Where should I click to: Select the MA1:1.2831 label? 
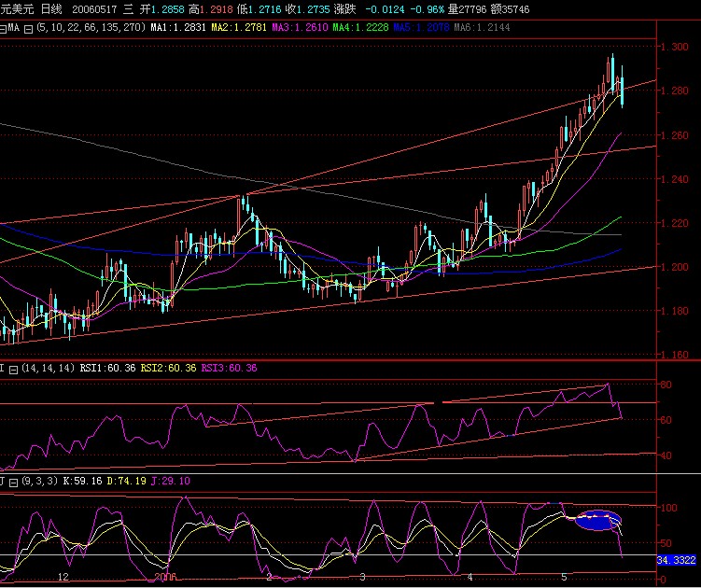point(178,28)
